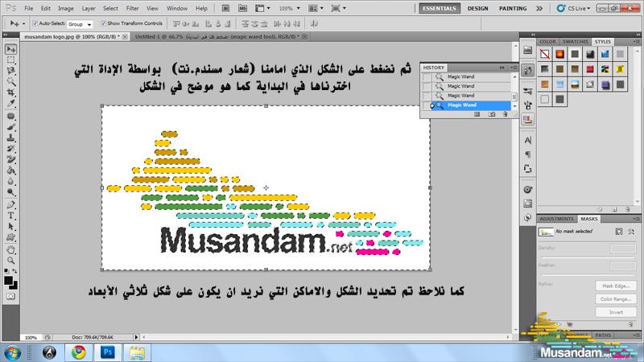
Task: Create new document from current history state
Action: (x=477, y=114)
